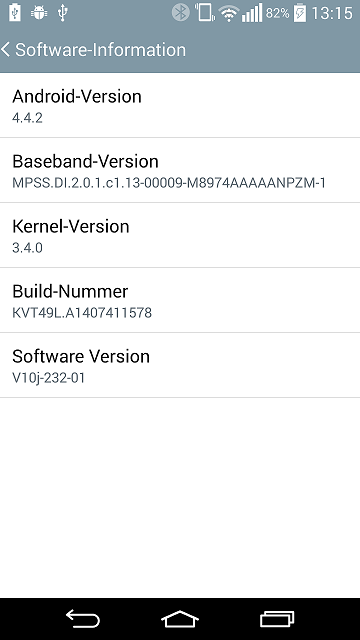Tap the cellular signal bars icon
This screenshot has width=360, height=640.
pos(251,13)
